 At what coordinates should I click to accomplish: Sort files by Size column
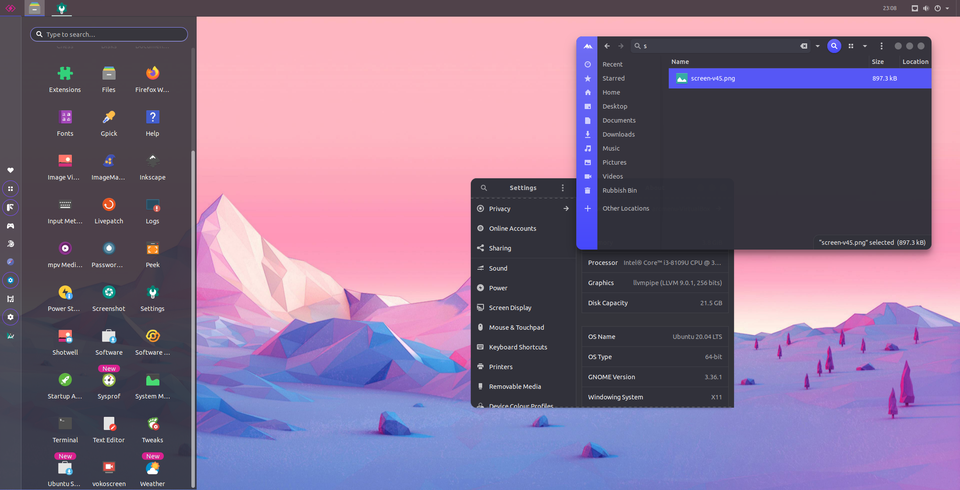pyautogui.click(x=877, y=62)
